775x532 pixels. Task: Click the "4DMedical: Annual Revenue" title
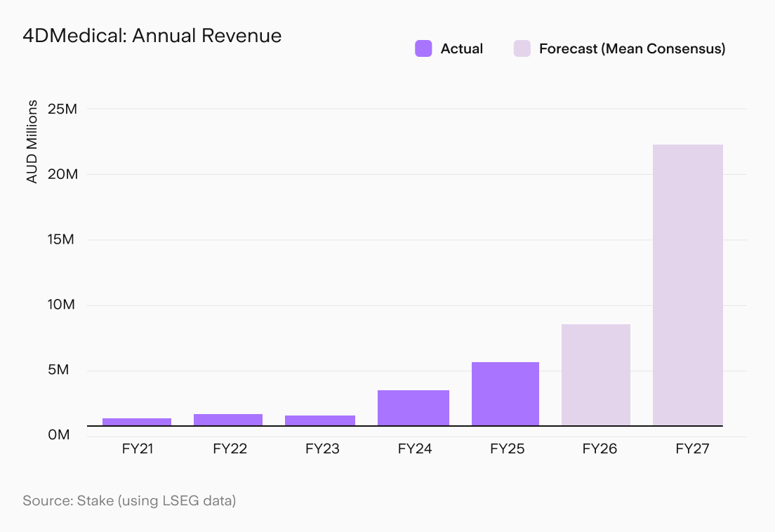coord(152,36)
